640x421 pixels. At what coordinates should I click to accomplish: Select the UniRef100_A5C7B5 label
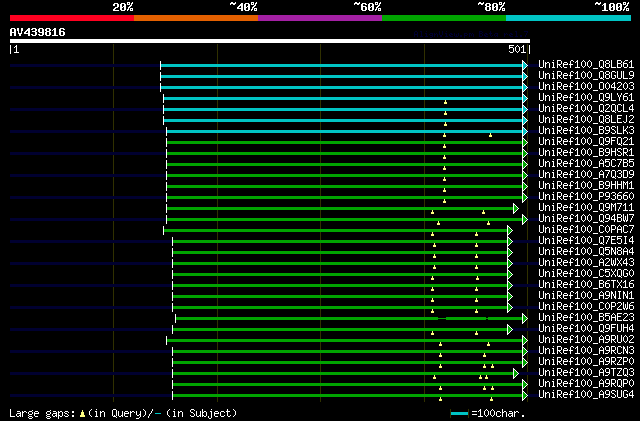586,163
